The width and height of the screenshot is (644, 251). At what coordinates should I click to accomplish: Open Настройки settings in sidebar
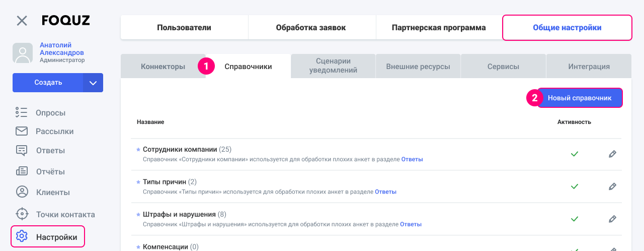(x=56, y=237)
